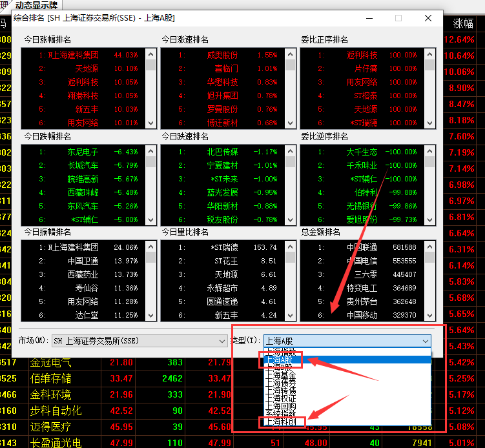The width and height of the screenshot is (485, 448).
Task: Click up arrow in 总金额排名 list scrollbar
Action: [x=429, y=247]
